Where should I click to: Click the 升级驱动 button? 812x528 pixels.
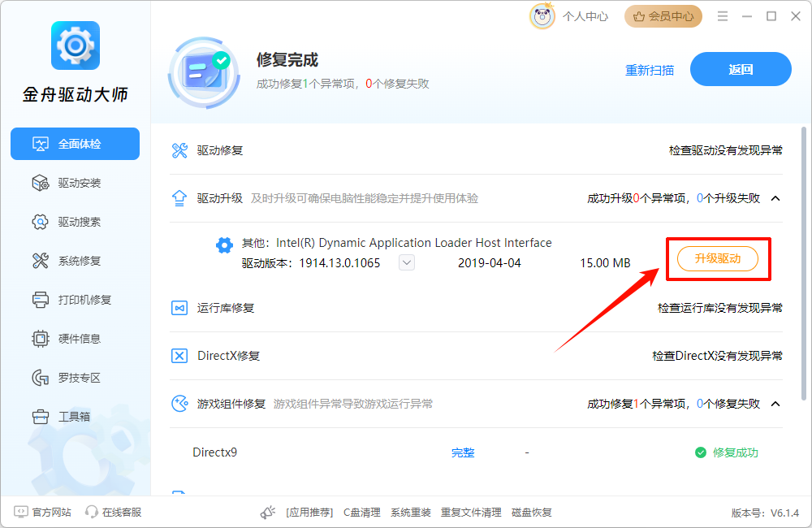(x=718, y=258)
